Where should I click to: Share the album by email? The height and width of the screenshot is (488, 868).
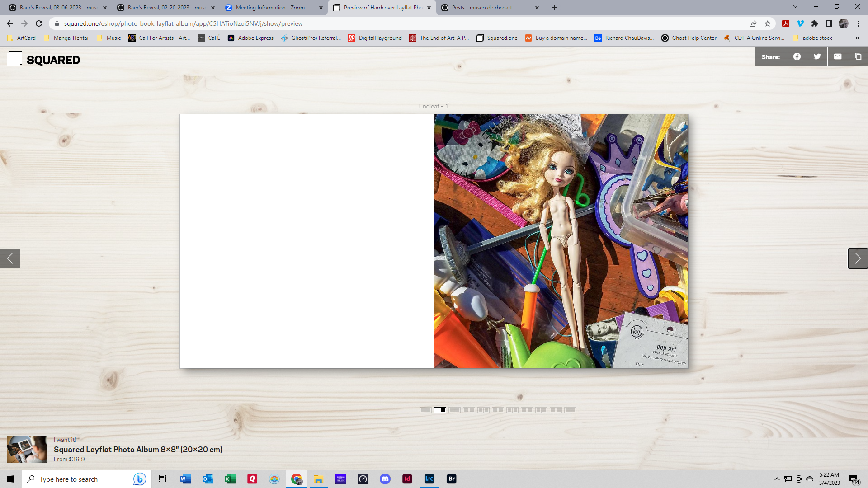point(838,57)
